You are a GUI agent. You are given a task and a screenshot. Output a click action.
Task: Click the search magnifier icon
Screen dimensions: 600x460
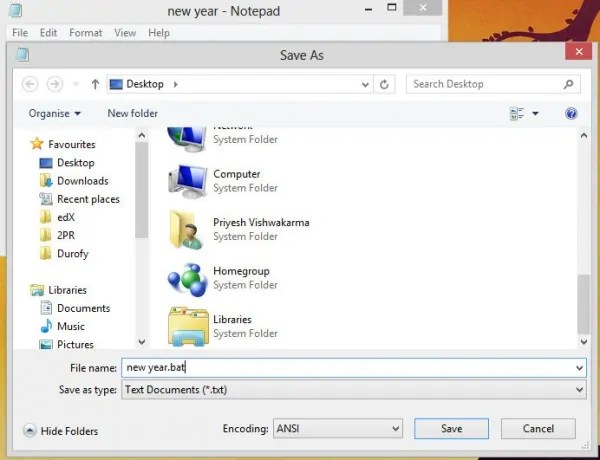tap(569, 84)
